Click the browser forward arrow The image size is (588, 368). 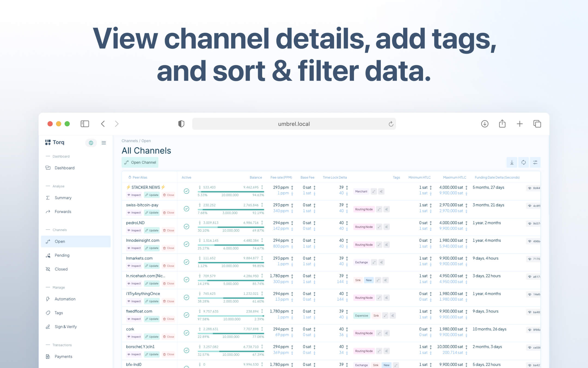(x=117, y=124)
